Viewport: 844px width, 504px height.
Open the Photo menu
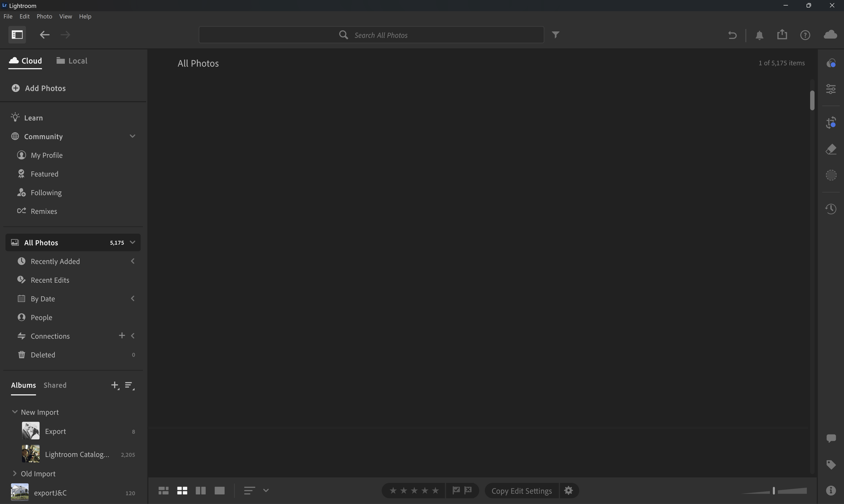pyautogui.click(x=44, y=16)
